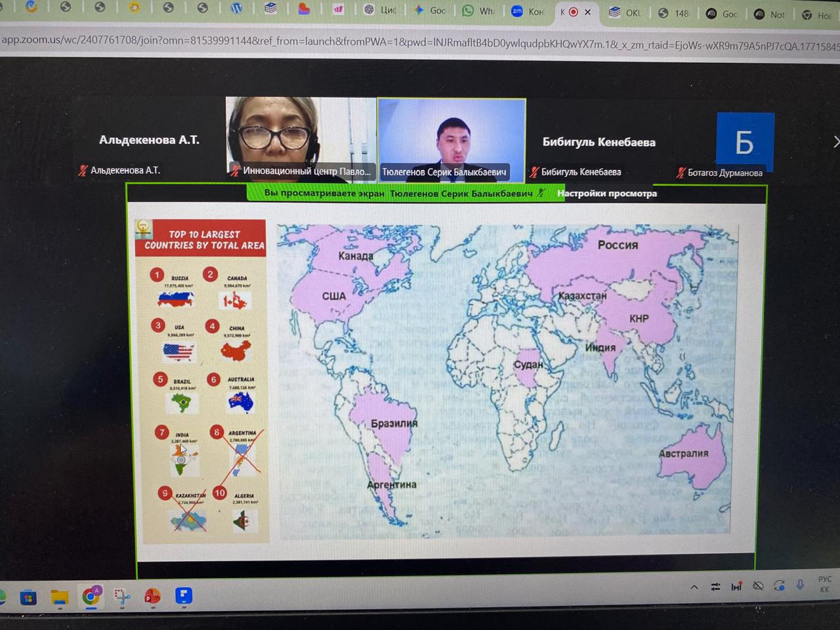Expand hidden system tray icons chevron

[694, 587]
